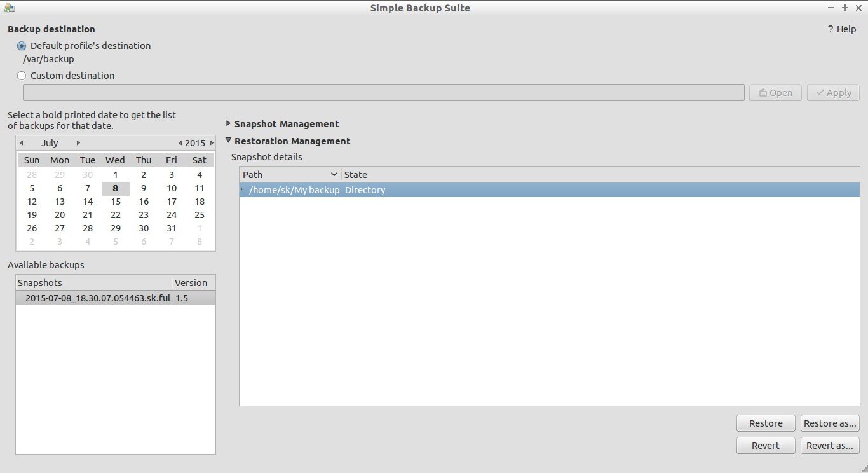Minimize the window with the dash button
The width and height of the screenshot is (868, 473).
coord(831,8)
